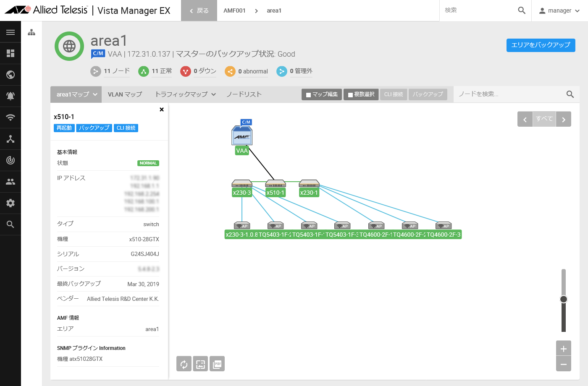Click the NORMAL status badge
This screenshot has height=386, width=588.
click(148, 163)
